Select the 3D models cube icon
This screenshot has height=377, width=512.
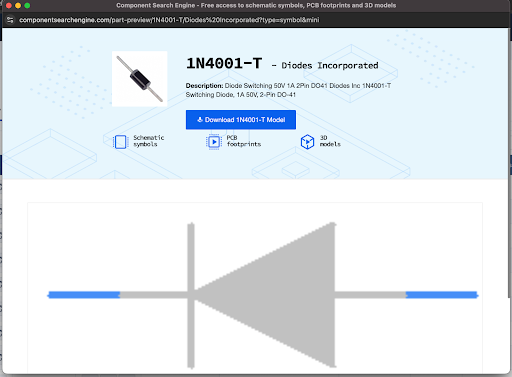point(307,142)
